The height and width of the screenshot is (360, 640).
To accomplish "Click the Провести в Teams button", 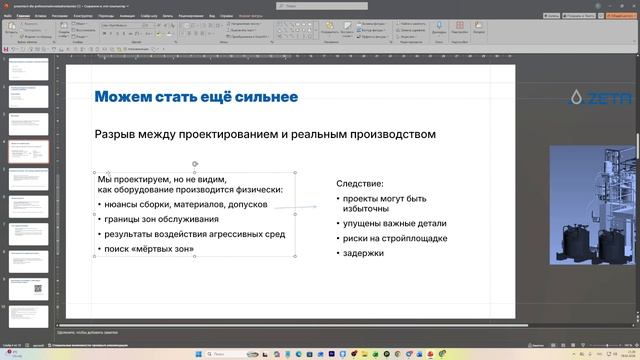I will (579, 16).
